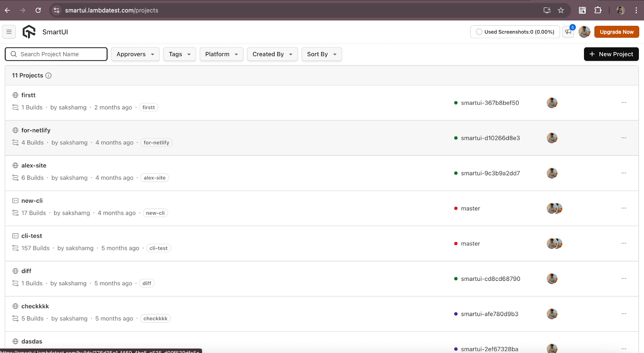Open the new-cli project
This screenshot has width=644, height=353.
[32, 201]
